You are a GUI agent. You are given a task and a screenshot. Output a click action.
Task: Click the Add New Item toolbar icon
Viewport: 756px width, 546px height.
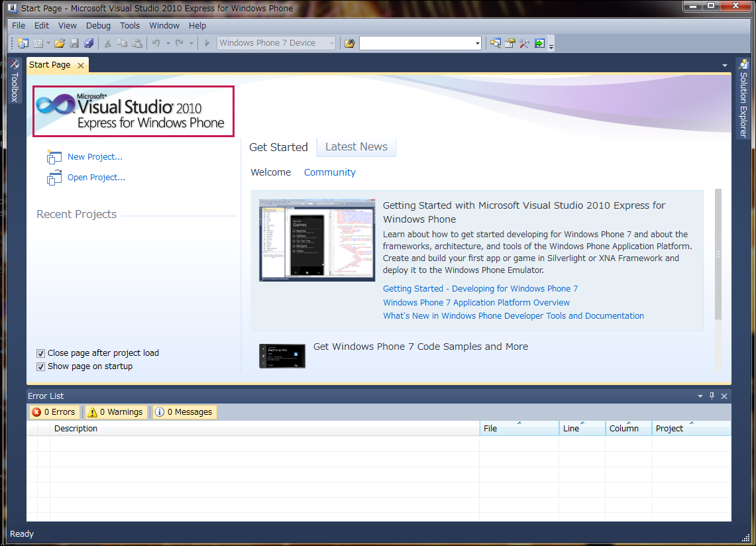point(38,44)
